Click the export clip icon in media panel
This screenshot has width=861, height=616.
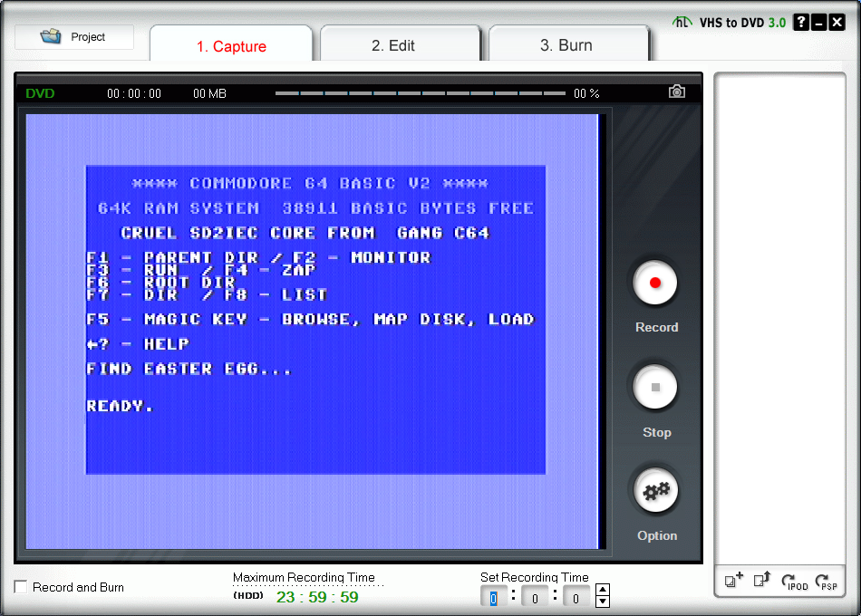pos(762,580)
